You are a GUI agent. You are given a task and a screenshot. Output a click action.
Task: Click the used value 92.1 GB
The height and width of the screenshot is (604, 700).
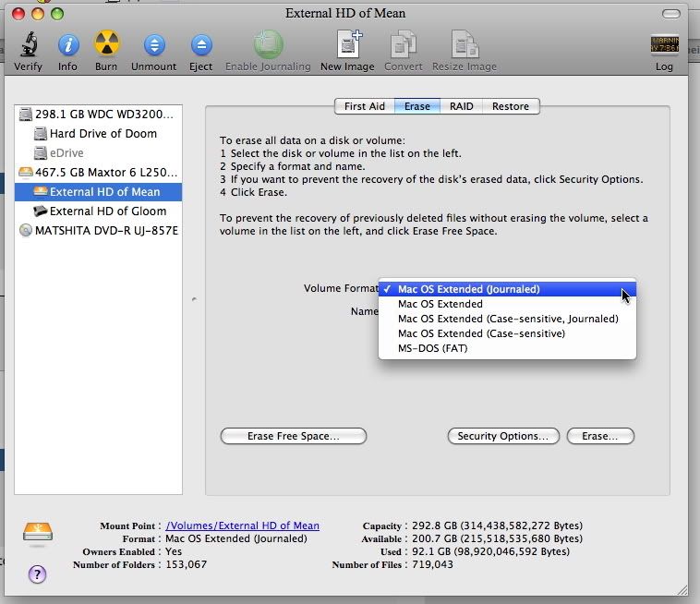tap(490, 551)
